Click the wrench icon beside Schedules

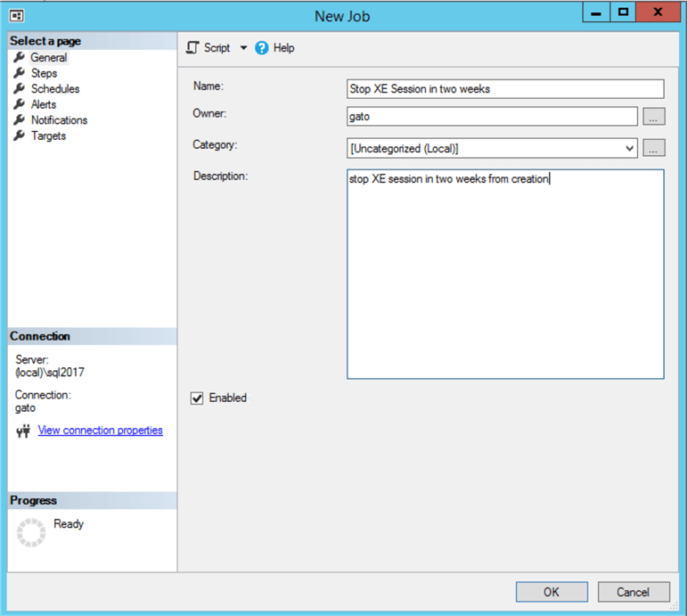click(x=20, y=89)
